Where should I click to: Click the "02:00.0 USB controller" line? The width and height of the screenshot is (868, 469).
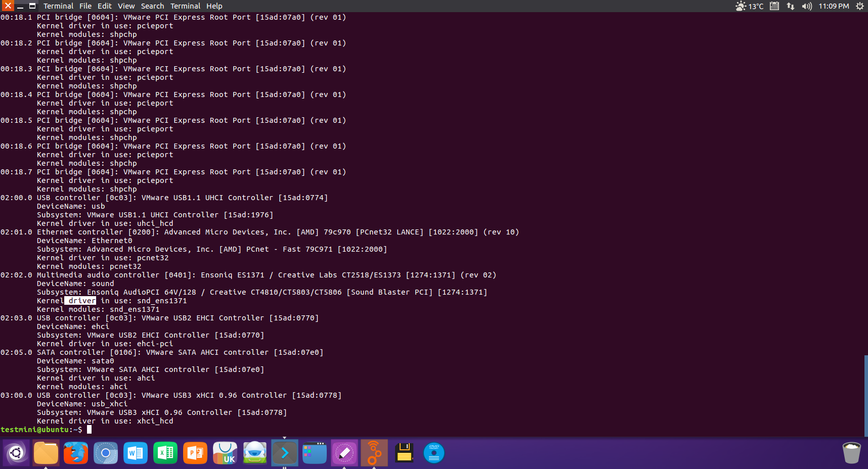coord(164,198)
